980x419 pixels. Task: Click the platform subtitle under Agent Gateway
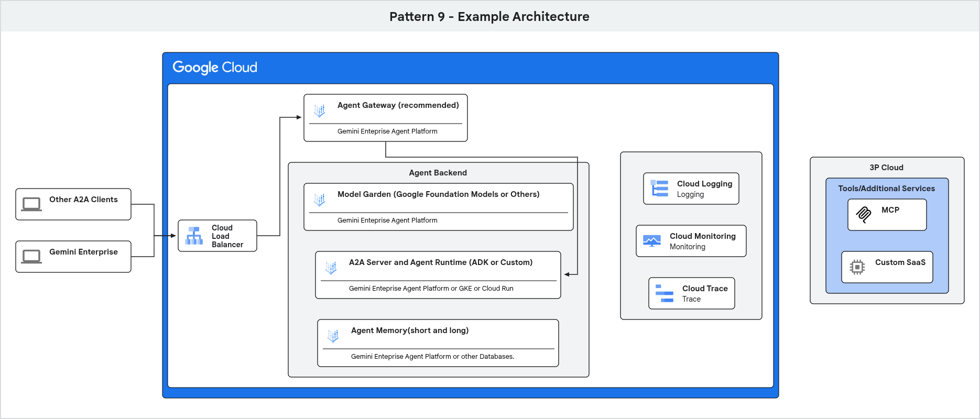point(387,131)
